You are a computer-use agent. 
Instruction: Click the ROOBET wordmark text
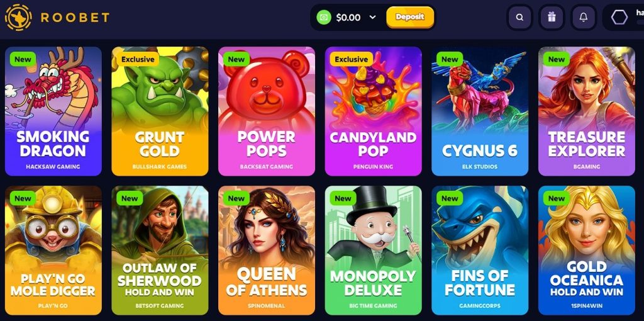click(75, 17)
